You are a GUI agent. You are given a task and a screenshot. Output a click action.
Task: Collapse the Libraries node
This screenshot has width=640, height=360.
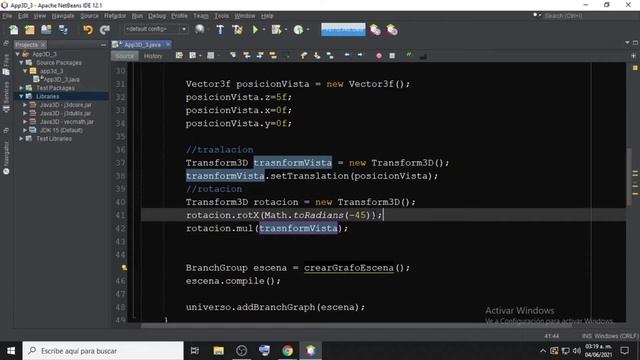[x=21, y=96]
